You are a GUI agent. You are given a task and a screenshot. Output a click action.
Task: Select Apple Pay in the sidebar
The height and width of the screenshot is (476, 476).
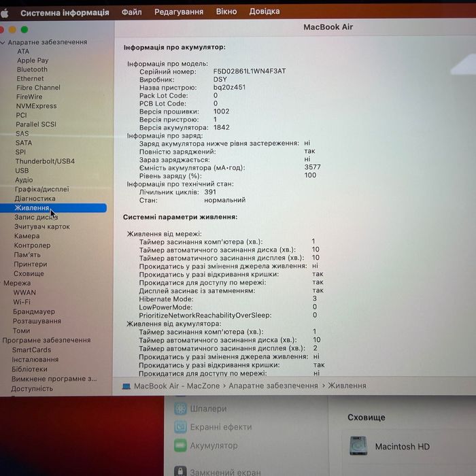click(33, 61)
